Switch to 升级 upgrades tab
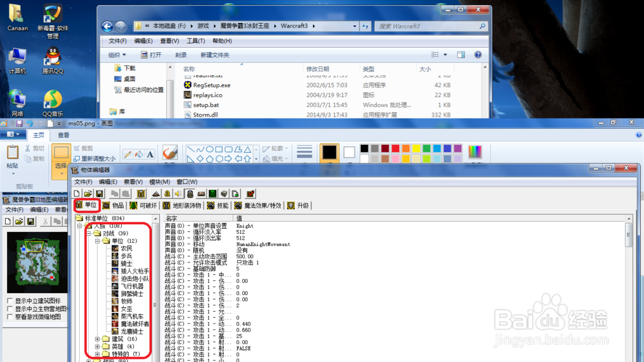This screenshot has width=644, height=362. [298, 205]
